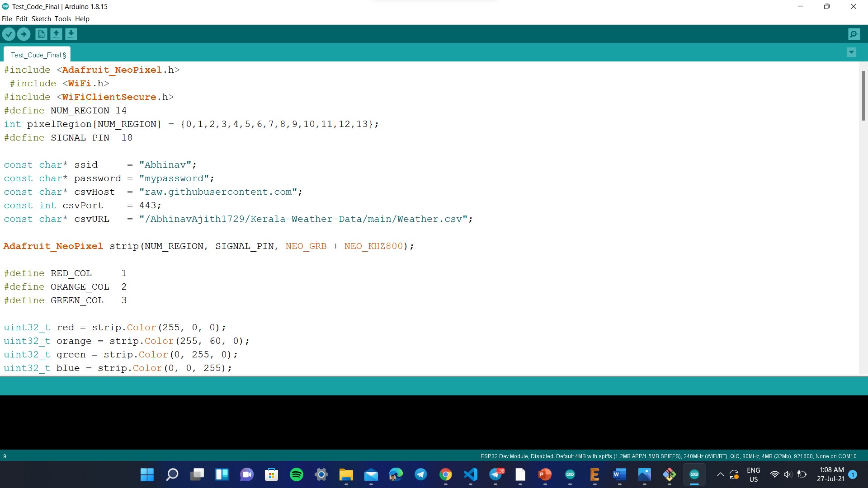Open the Help menu
This screenshot has height=488, width=868.
pyautogui.click(x=82, y=19)
